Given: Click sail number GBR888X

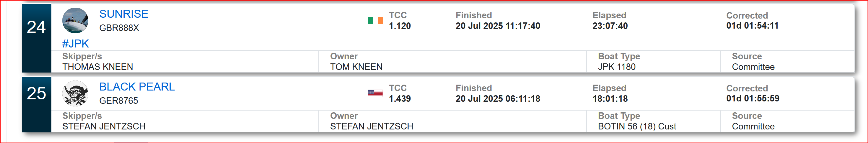Looking at the screenshot, I should [119, 28].
